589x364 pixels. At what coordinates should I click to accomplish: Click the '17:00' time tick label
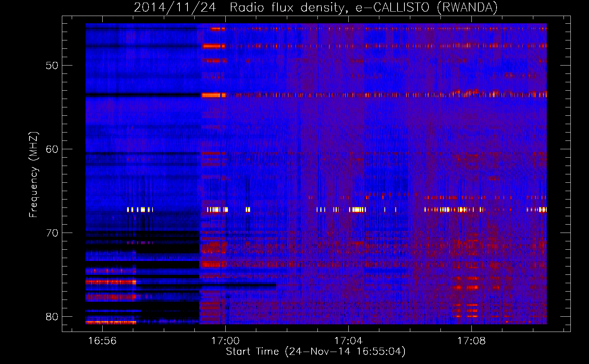click(225, 341)
